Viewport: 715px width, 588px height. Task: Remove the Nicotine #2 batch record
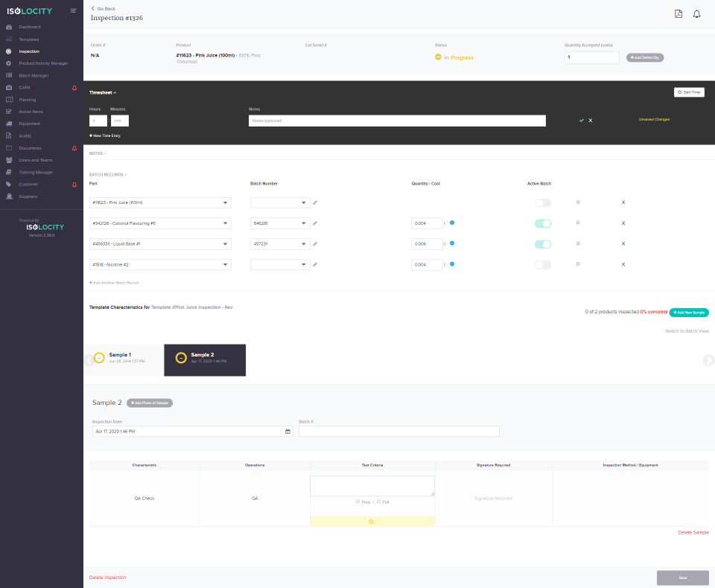coord(623,264)
